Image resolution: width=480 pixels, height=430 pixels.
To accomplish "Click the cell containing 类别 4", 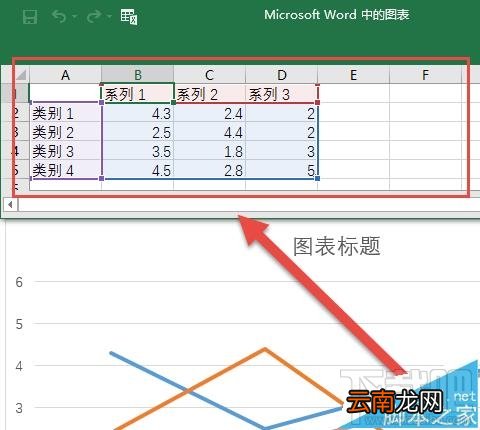I will 65,170.
